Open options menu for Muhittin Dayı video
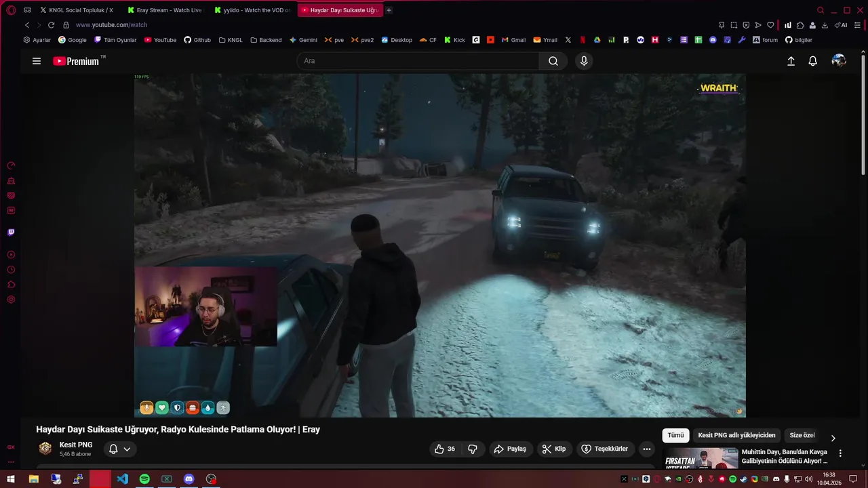This screenshot has height=488, width=868. (840, 453)
